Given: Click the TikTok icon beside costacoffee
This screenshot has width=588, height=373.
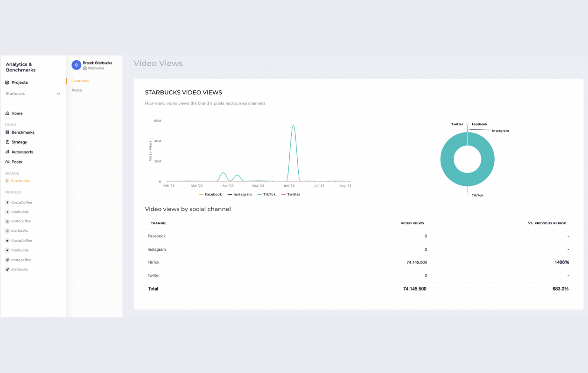Looking at the screenshot, I should (7, 260).
